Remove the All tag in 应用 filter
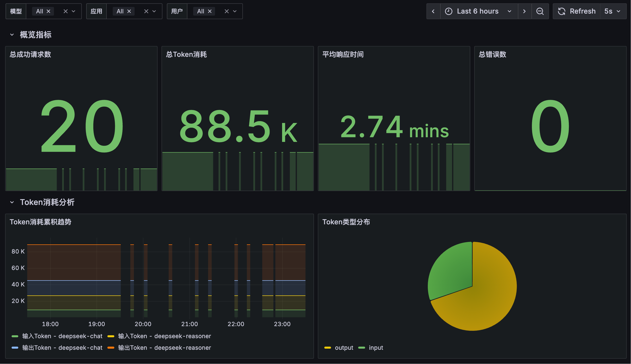The width and height of the screenshot is (631, 364). point(129,11)
